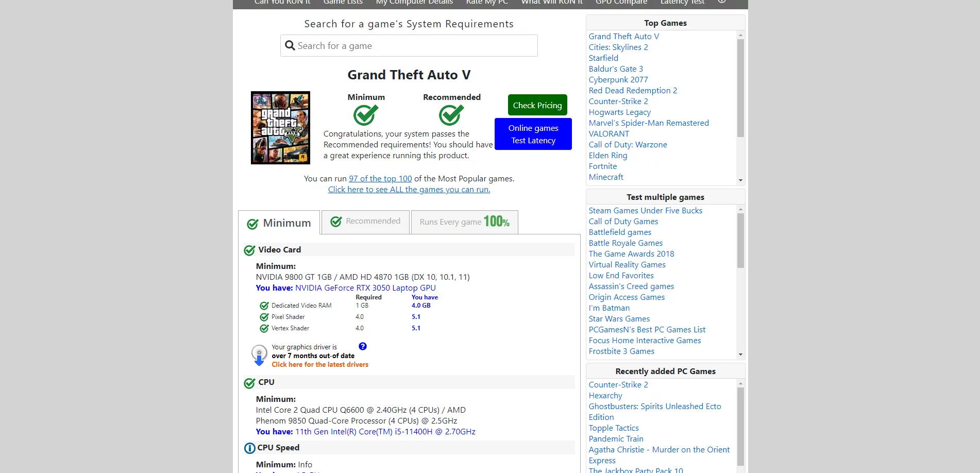Click the Top Games scrollbar thumb
Screen dimensions: 980x473
coord(740,88)
